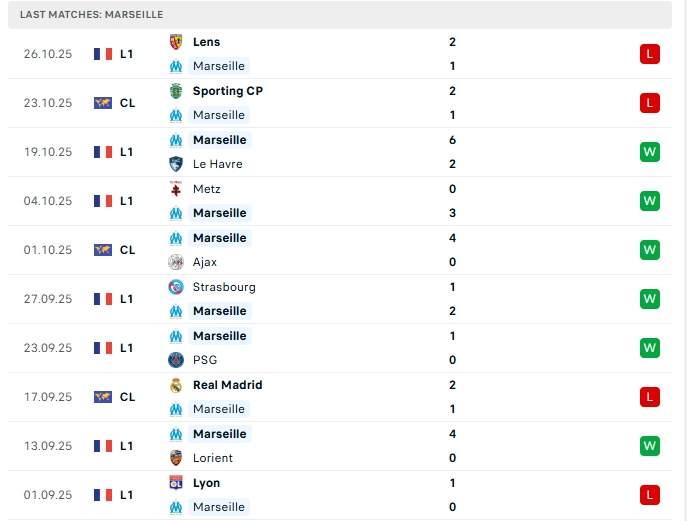
Task: Click the Real Madrid crest icon
Action: [x=177, y=385]
